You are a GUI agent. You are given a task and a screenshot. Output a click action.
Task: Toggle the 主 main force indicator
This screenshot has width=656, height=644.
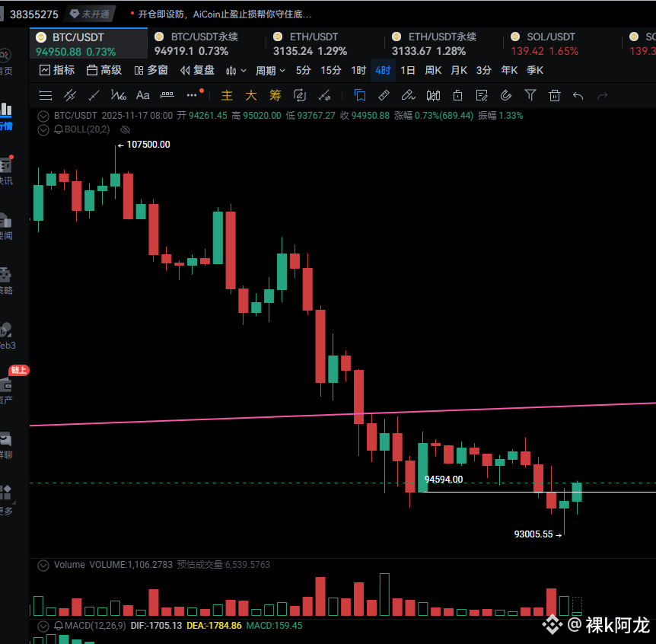[x=227, y=95]
